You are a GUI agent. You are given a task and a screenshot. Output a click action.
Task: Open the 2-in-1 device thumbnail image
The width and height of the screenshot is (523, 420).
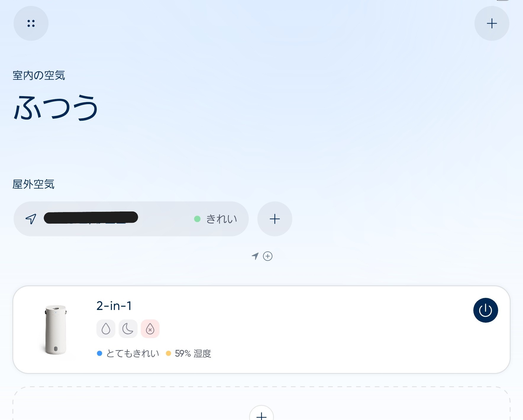click(56, 329)
